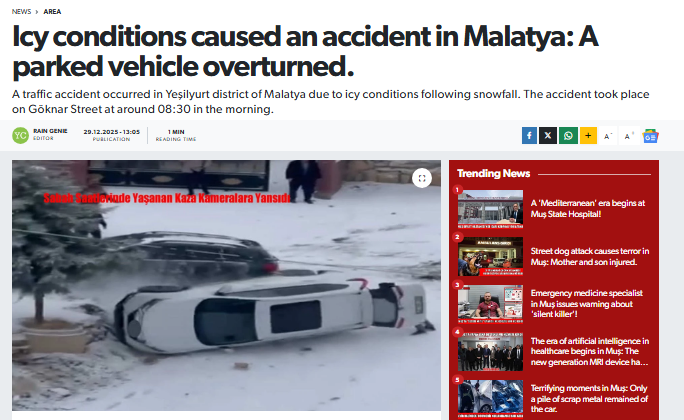
Task: Open the street dog attack story
Action: click(x=590, y=256)
